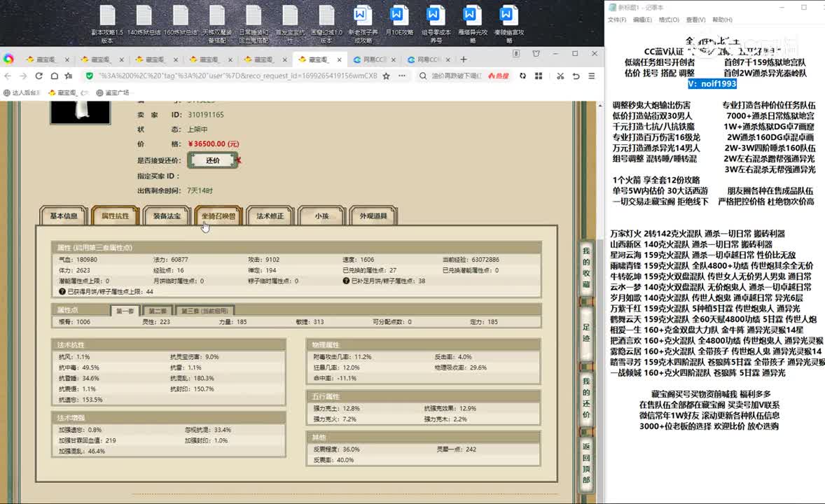Open the 达人后台 bookmark
Viewport: 825px width, 504px height.
[22, 92]
